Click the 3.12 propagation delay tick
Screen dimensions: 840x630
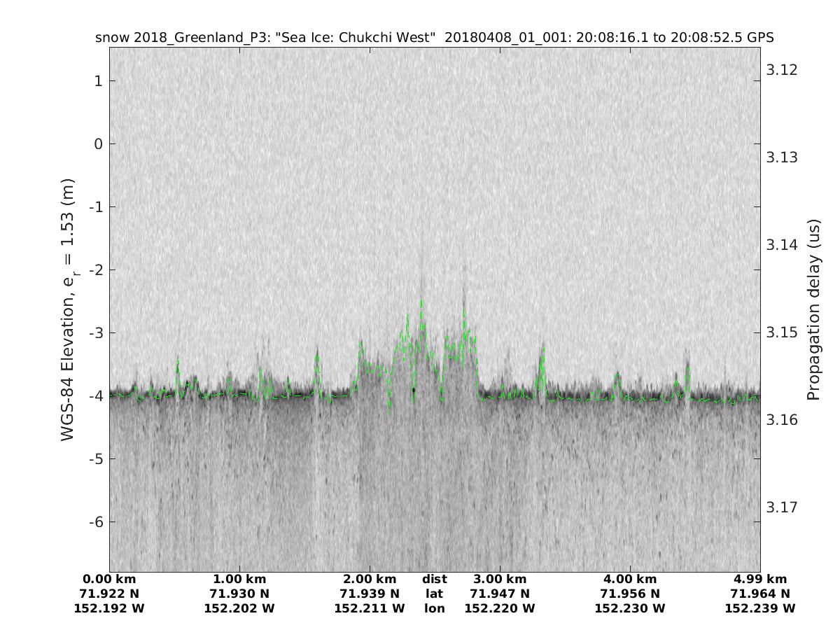tap(782, 70)
